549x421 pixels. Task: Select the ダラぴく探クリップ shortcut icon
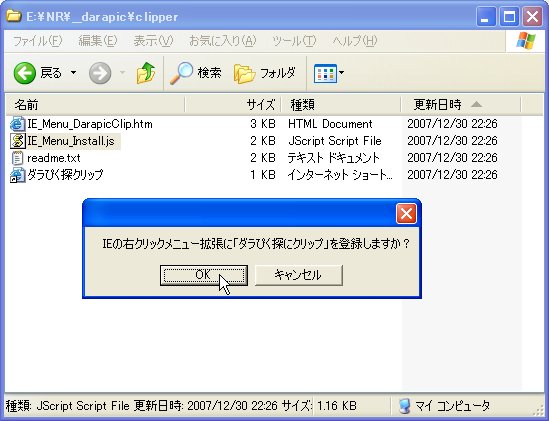coord(17,175)
